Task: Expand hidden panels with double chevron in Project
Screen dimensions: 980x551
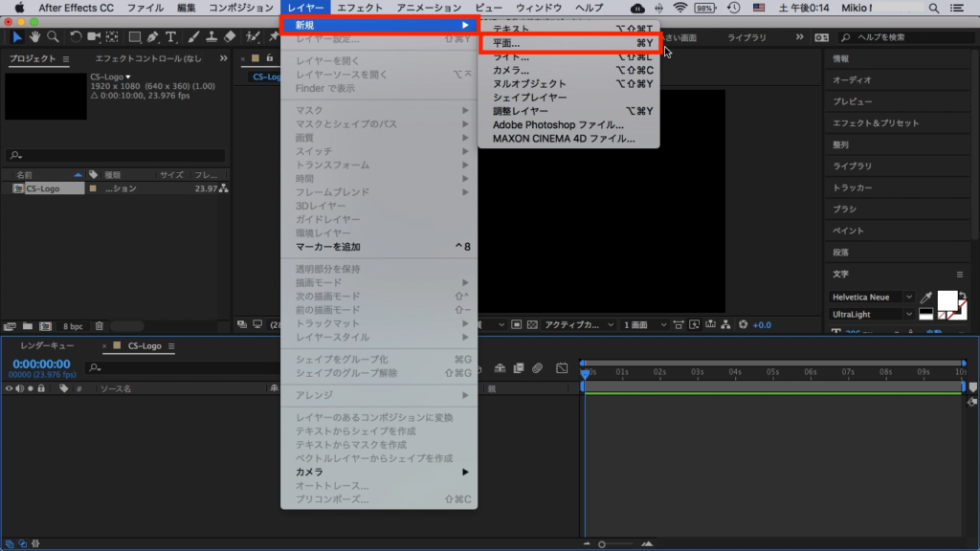Action: tap(223, 58)
